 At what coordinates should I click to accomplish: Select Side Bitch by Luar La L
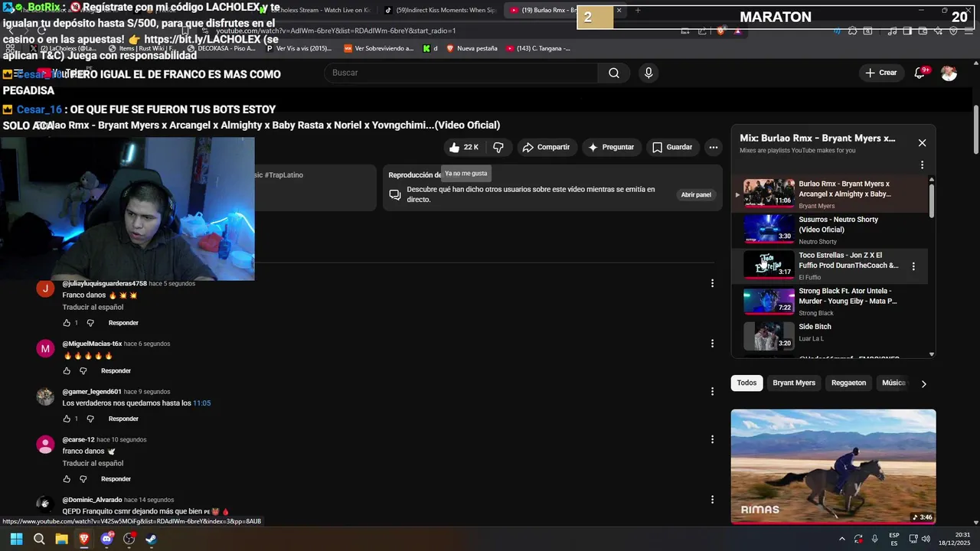tap(831, 336)
